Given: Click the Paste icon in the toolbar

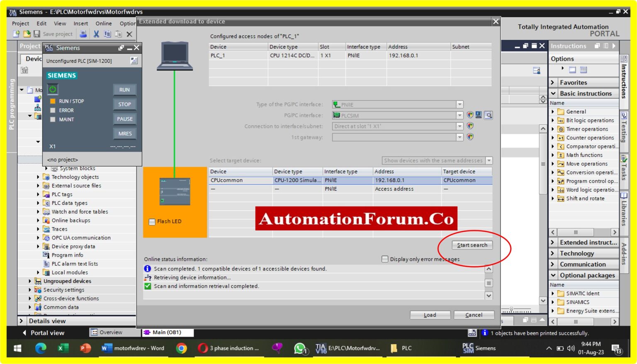Looking at the screenshot, I should point(118,34).
